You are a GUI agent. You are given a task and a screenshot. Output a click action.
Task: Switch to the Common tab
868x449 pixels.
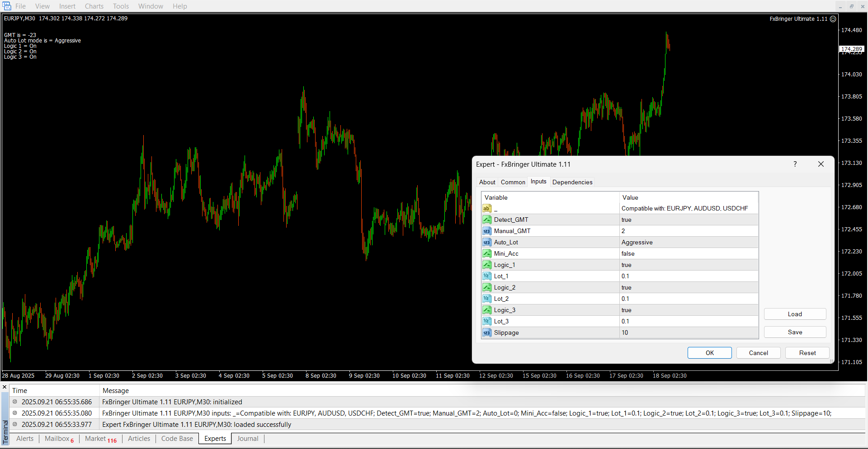point(513,182)
